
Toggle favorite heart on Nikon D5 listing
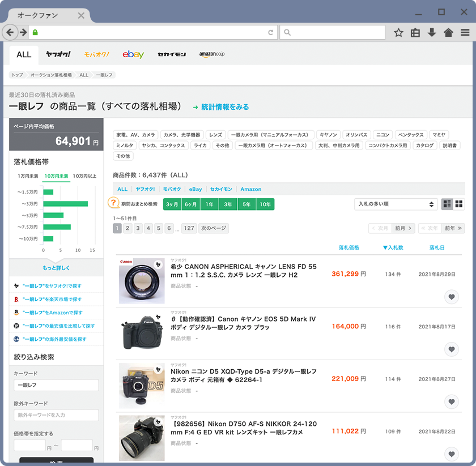pyautogui.click(x=451, y=401)
